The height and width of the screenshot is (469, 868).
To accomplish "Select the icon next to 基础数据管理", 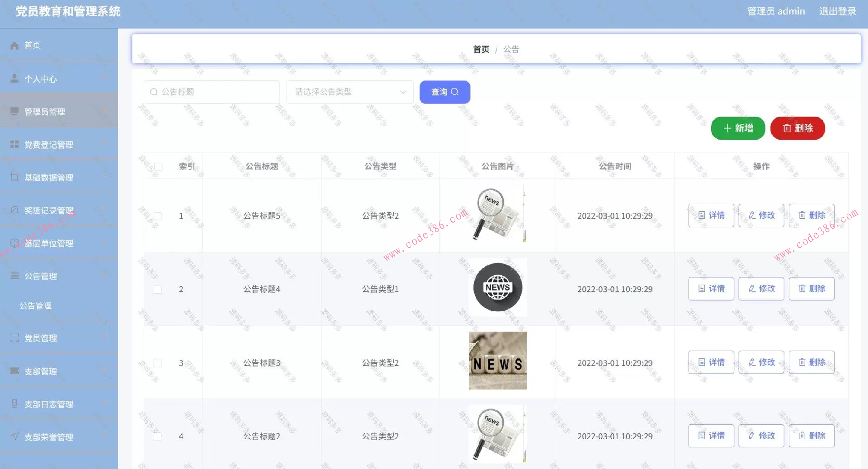I will [x=14, y=177].
